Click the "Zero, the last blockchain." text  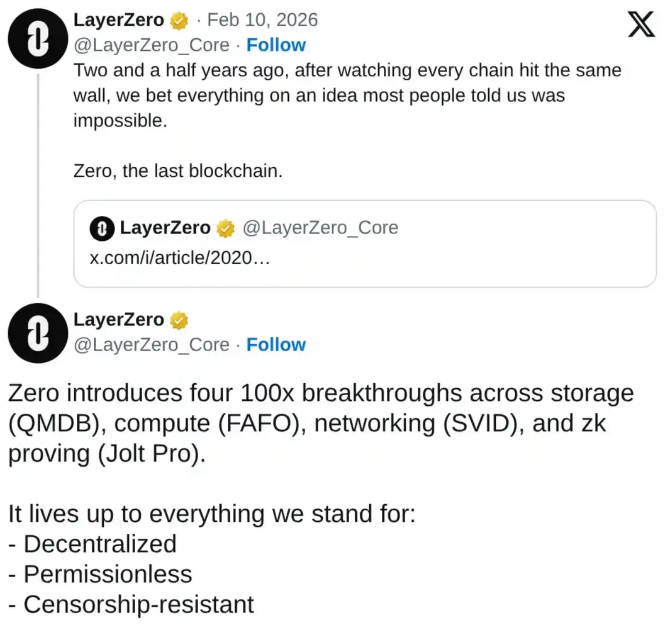coord(178,171)
